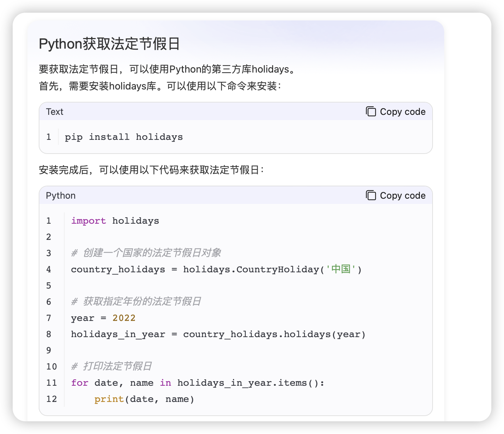
Task: Select the heading "Python获取法定节假日"
Action: pos(109,44)
